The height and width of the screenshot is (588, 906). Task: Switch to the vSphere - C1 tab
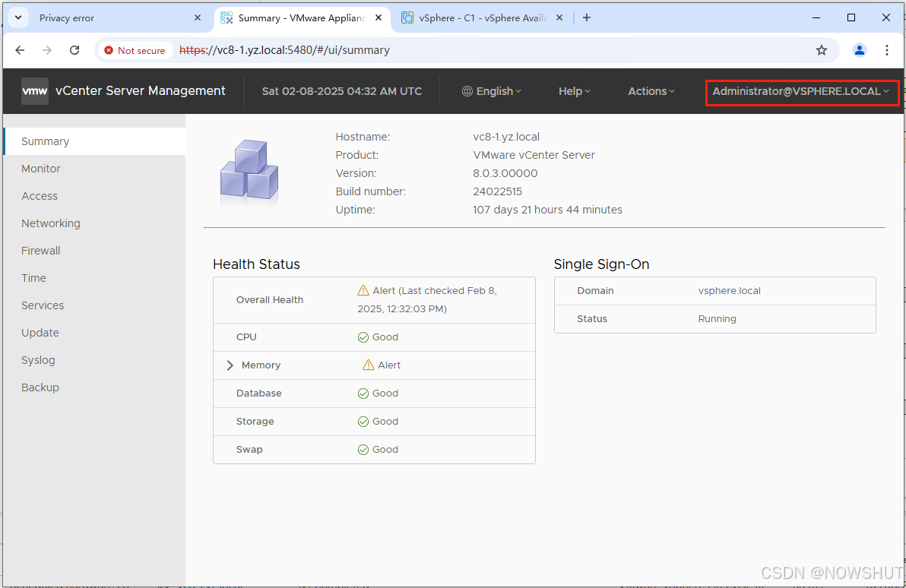(482, 18)
